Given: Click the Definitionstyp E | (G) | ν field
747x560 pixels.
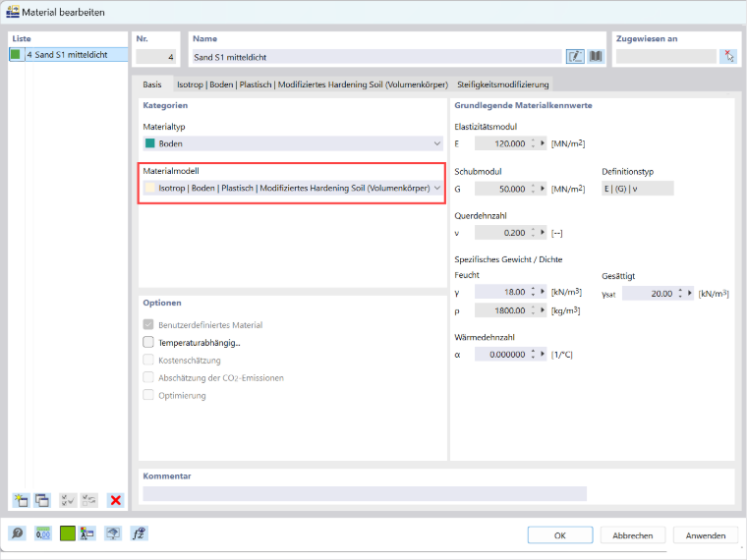Looking at the screenshot, I should (x=638, y=189).
